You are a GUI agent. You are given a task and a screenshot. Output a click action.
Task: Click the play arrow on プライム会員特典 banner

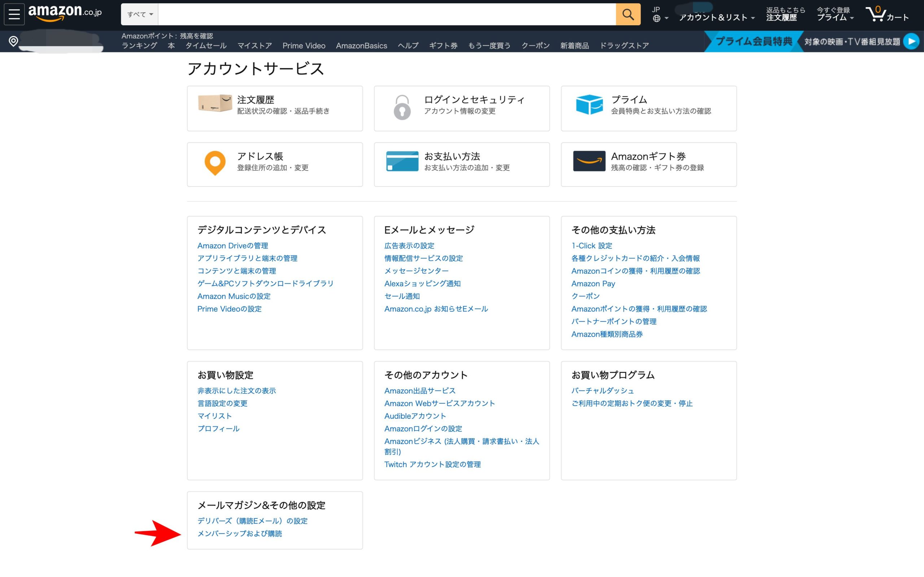coord(912,41)
